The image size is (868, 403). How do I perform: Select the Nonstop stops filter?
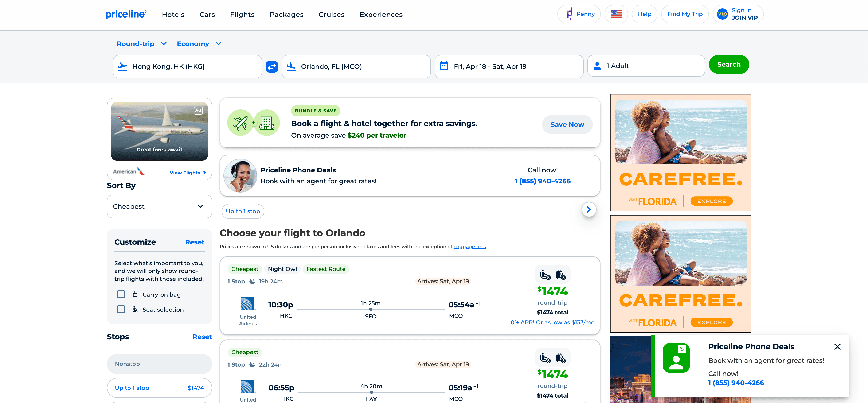click(x=159, y=364)
